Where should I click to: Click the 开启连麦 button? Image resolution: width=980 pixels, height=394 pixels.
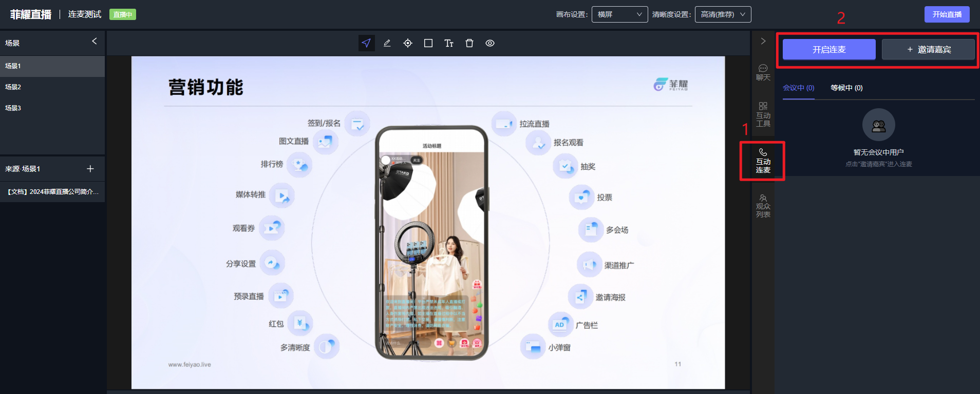(x=829, y=49)
